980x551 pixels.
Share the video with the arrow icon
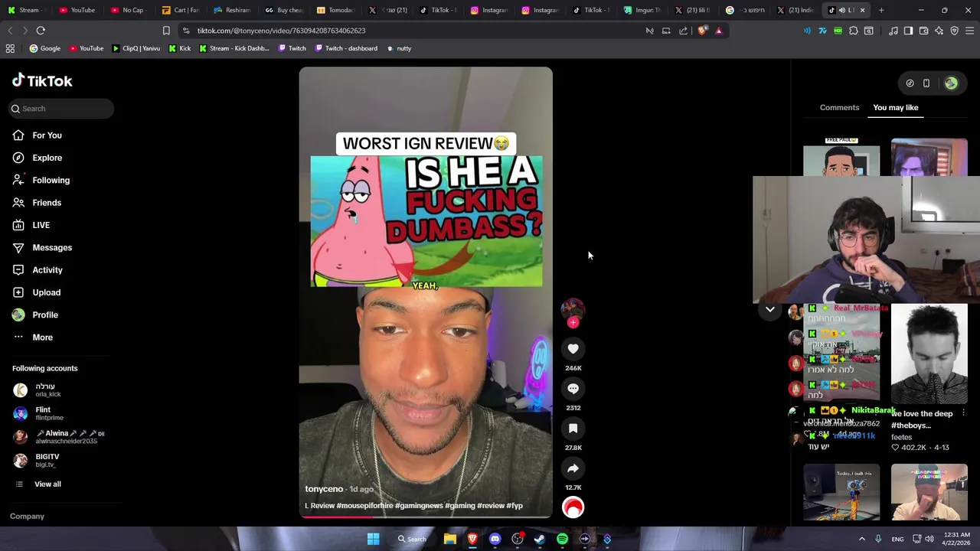573,468
